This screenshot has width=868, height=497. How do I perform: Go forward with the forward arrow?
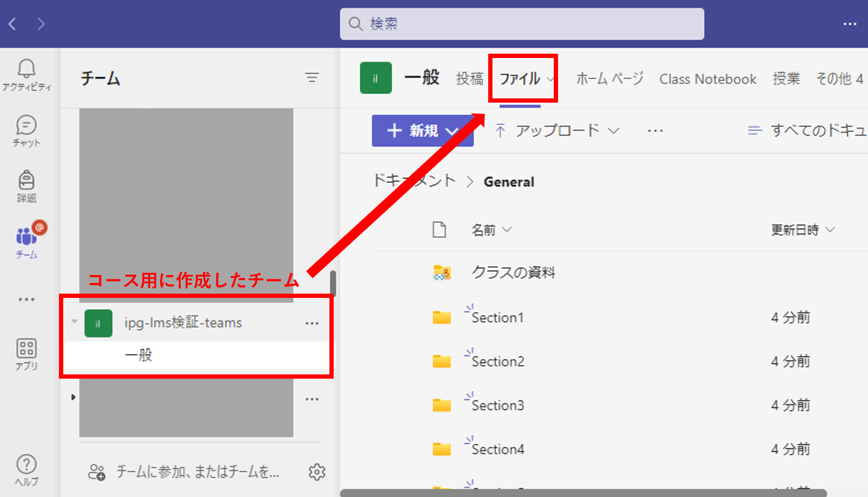(41, 24)
